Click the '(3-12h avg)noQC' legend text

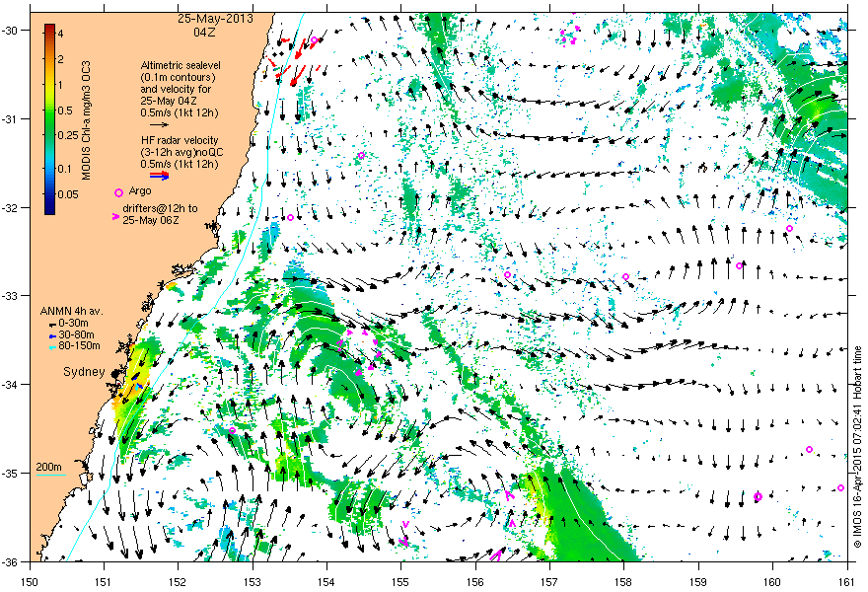click(x=182, y=152)
